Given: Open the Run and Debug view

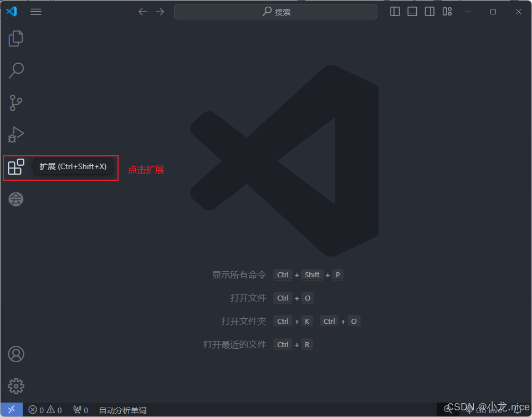Looking at the screenshot, I should [x=16, y=135].
